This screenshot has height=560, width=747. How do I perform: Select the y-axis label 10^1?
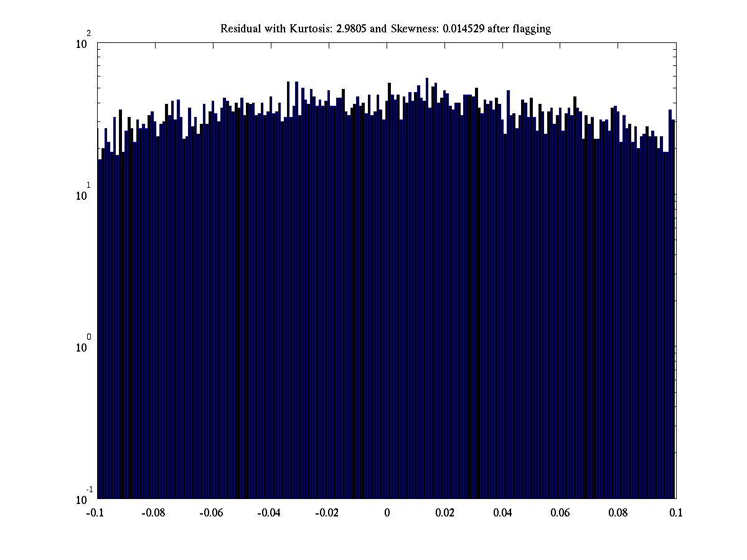click(84, 195)
